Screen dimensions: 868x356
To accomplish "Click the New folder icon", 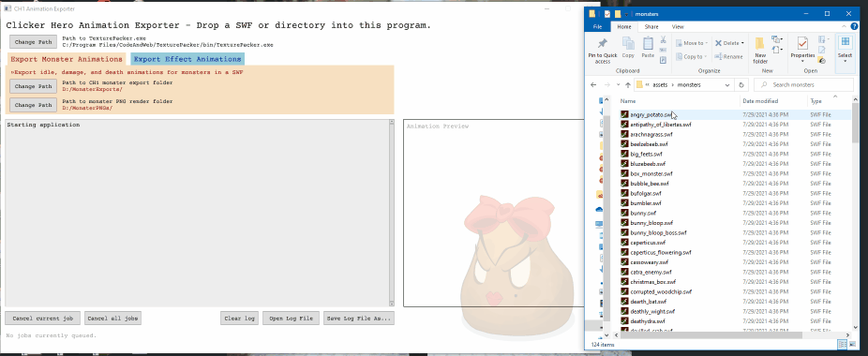I will click(x=760, y=44).
